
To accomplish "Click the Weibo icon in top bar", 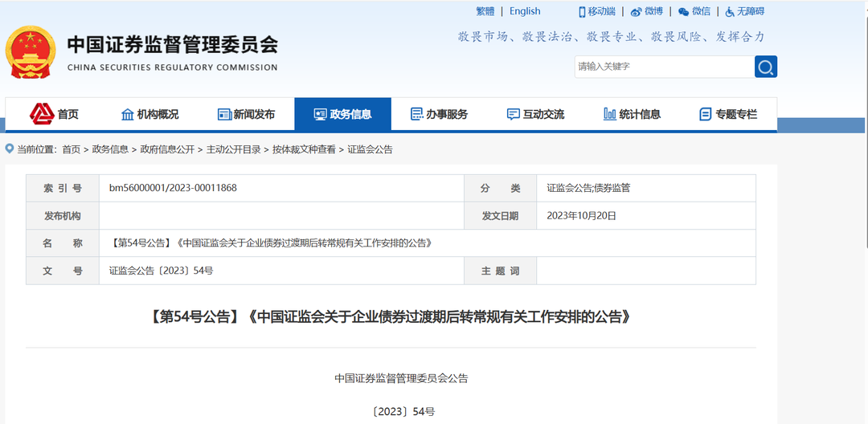I will pyautogui.click(x=636, y=11).
